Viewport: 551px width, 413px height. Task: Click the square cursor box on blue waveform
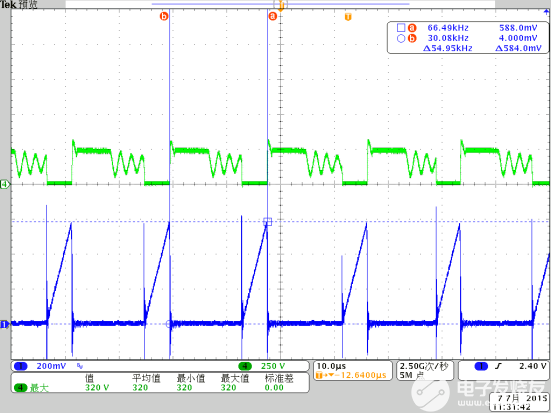pos(267,221)
